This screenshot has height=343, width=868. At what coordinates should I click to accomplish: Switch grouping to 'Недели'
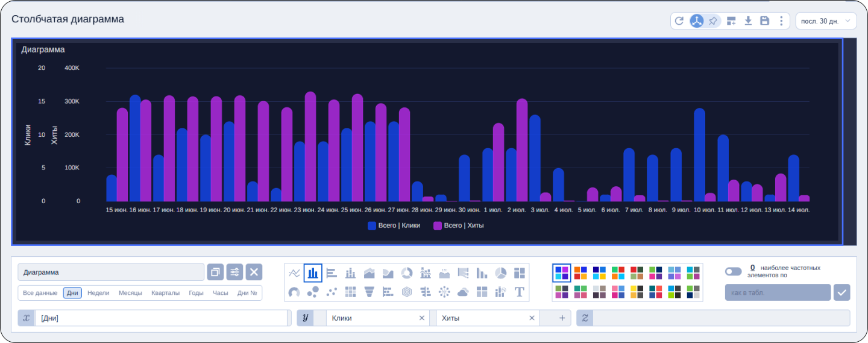98,293
